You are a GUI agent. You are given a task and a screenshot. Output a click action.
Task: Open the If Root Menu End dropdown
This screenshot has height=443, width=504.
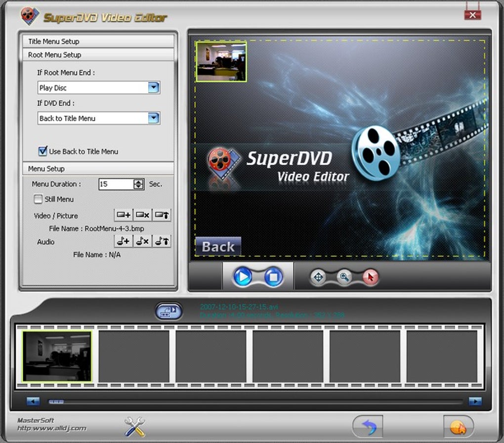(x=154, y=88)
